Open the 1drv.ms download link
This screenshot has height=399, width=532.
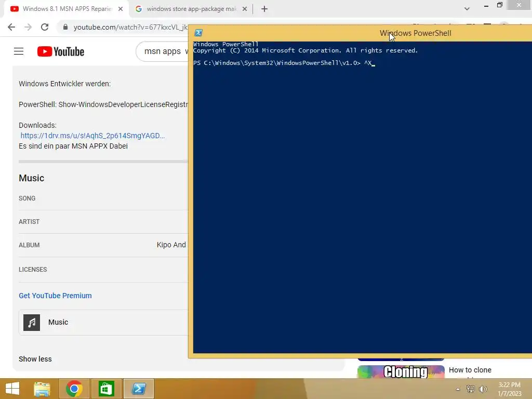[x=92, y=136]
